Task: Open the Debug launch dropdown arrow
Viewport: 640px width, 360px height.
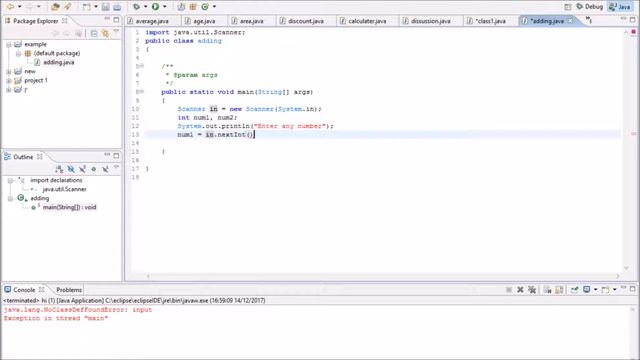Action: tap(145, 7)
